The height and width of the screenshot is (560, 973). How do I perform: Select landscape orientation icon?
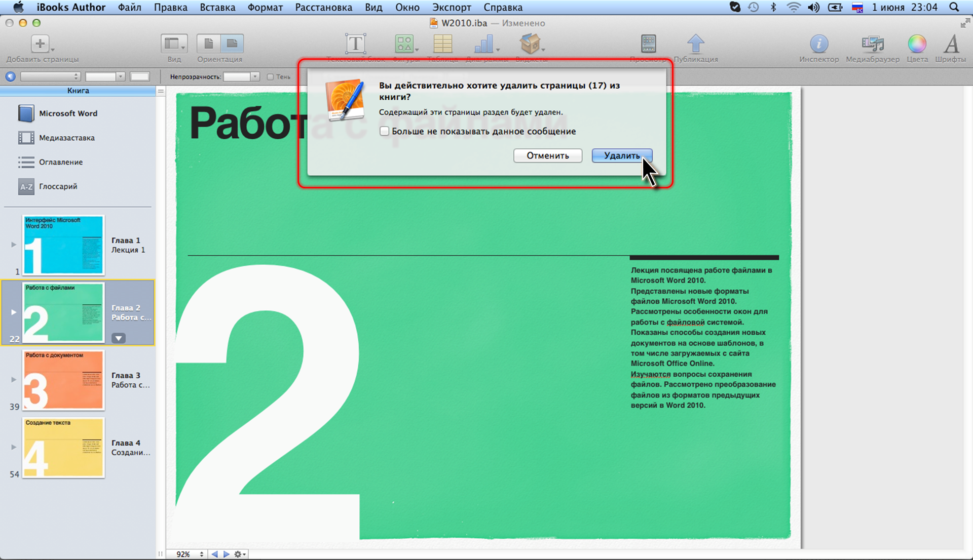pos(232,44)
